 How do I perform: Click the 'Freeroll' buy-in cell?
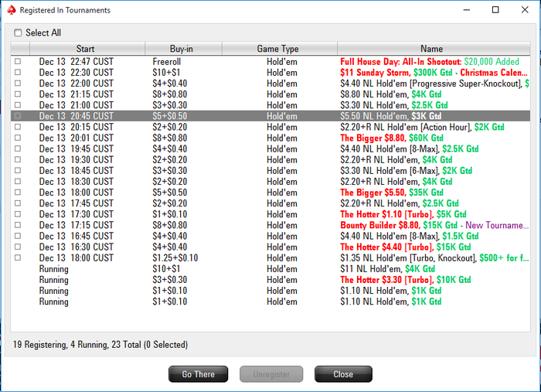(167, 62)
